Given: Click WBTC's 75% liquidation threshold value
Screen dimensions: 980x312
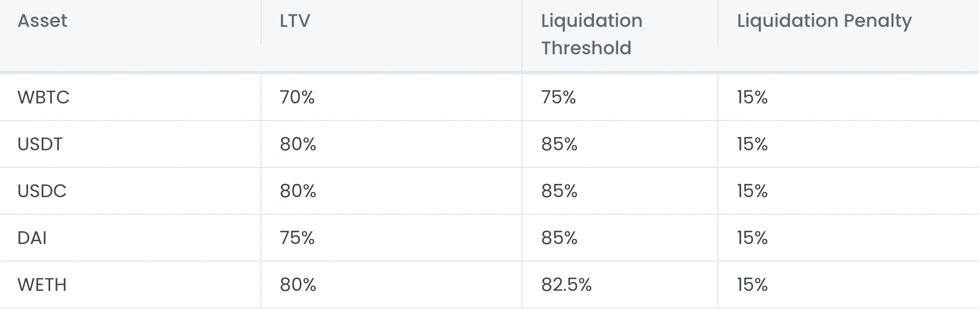Looking at the screenshot, I should pos(559,97).
